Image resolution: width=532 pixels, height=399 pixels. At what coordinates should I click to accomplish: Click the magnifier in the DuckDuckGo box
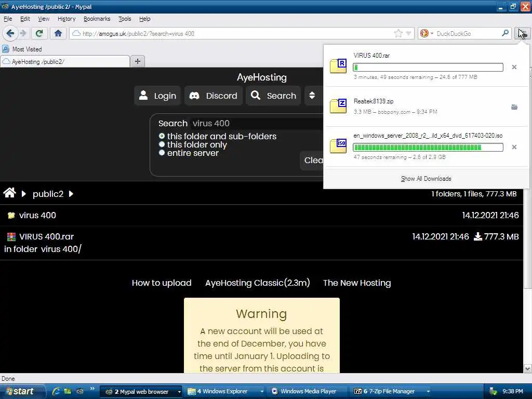coord(505,33)
